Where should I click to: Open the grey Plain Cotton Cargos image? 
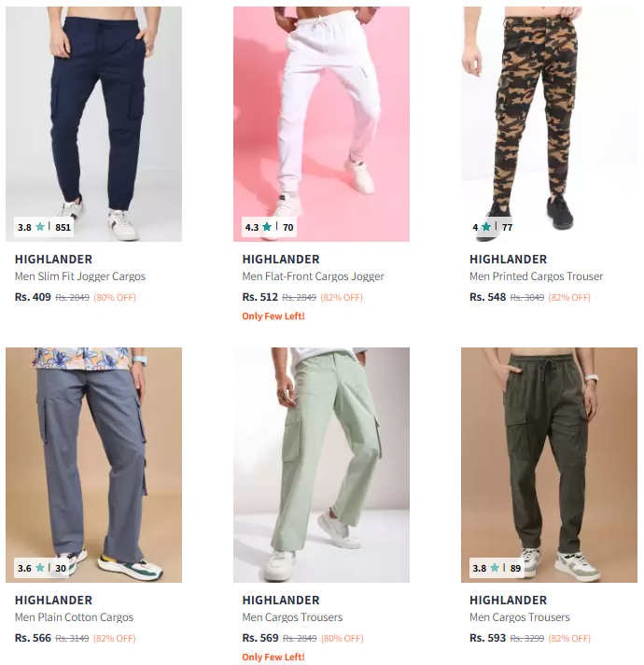click(93, 465)
